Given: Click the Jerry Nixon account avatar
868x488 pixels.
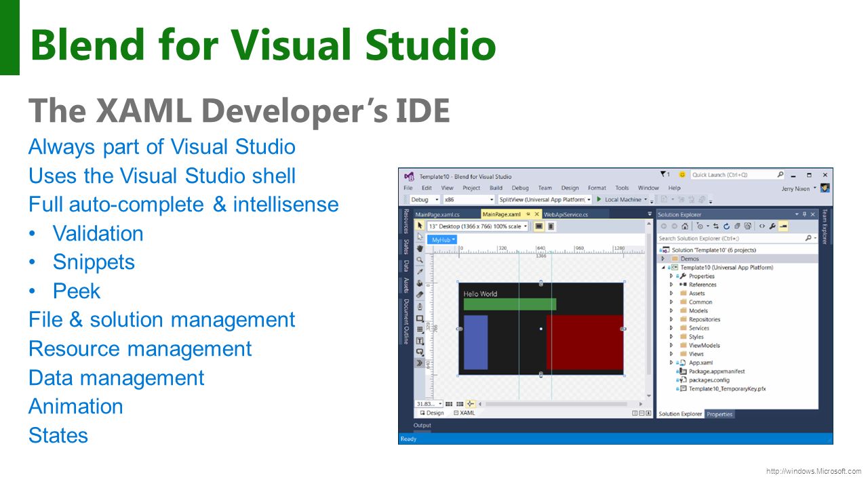Looking at the screenshot, I should point(825,188).
